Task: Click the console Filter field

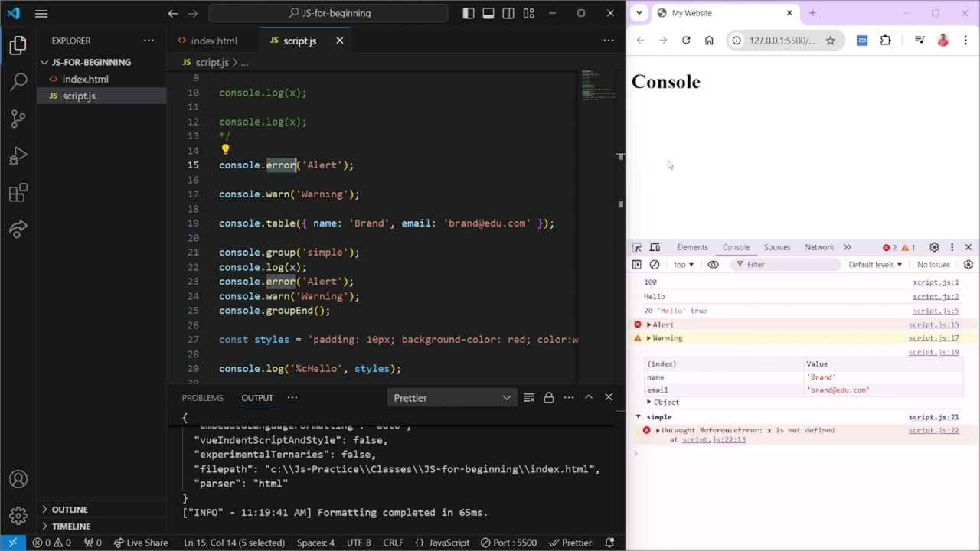Action: [786, 265]
